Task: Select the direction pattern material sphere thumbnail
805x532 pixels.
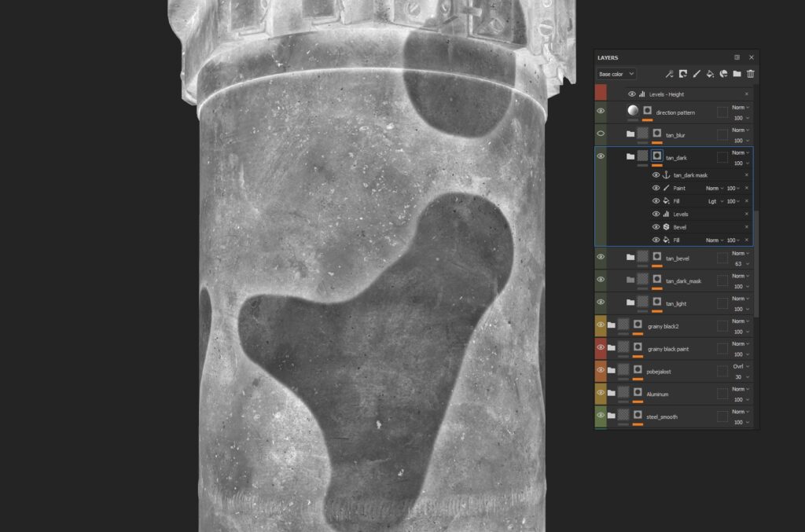Action: [x=633, y=110]
